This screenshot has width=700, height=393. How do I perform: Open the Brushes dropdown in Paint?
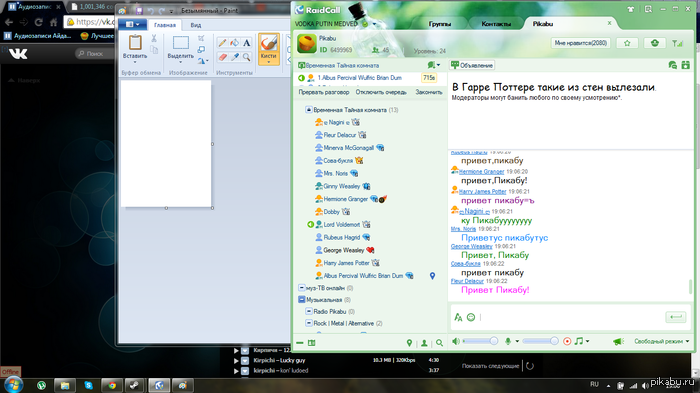pyautogui.click(x=269, y=59)
